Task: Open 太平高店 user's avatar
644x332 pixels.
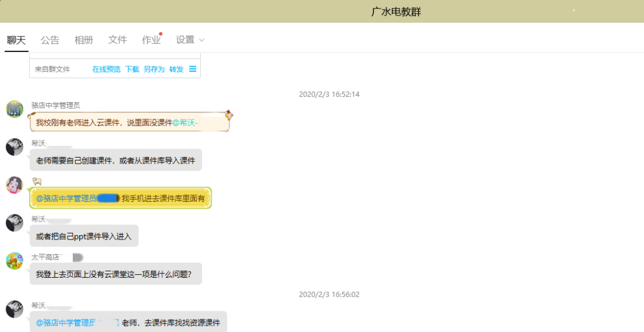Action: pos(15,261)
